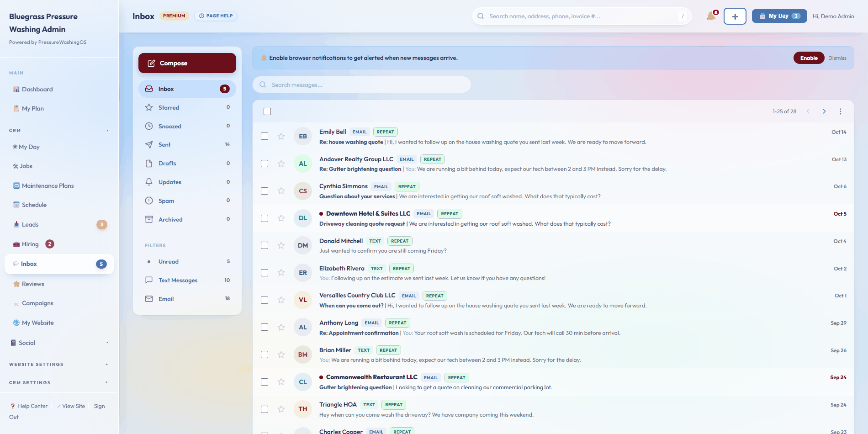This screenshot has width=868, height=434.
Task: Click the VL avatar for Versailles Country Club
Action: [x=303, y=300]
